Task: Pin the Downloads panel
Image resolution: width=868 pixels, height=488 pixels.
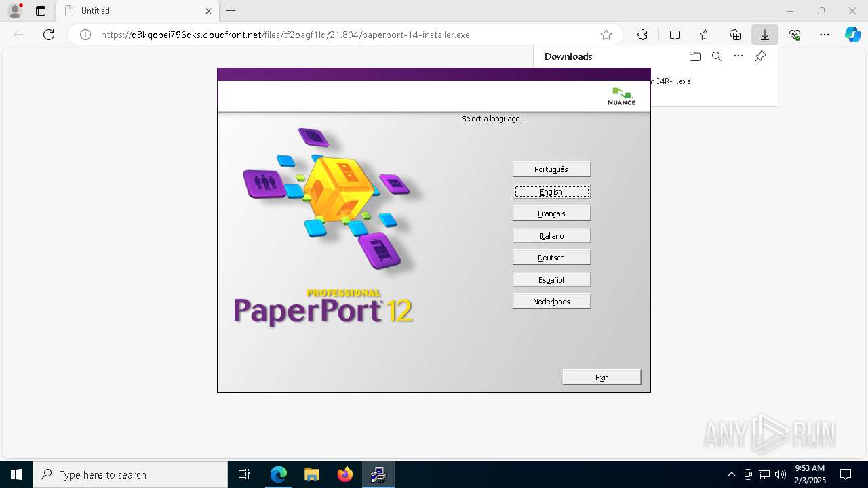Action: tap(760, 56)
